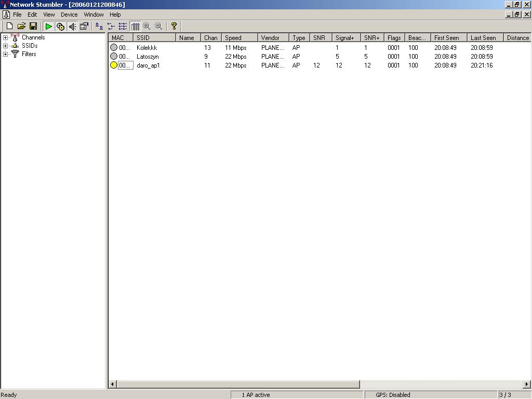Open the File menu
This screenshot has width=532, height=399.
[17, 15]
